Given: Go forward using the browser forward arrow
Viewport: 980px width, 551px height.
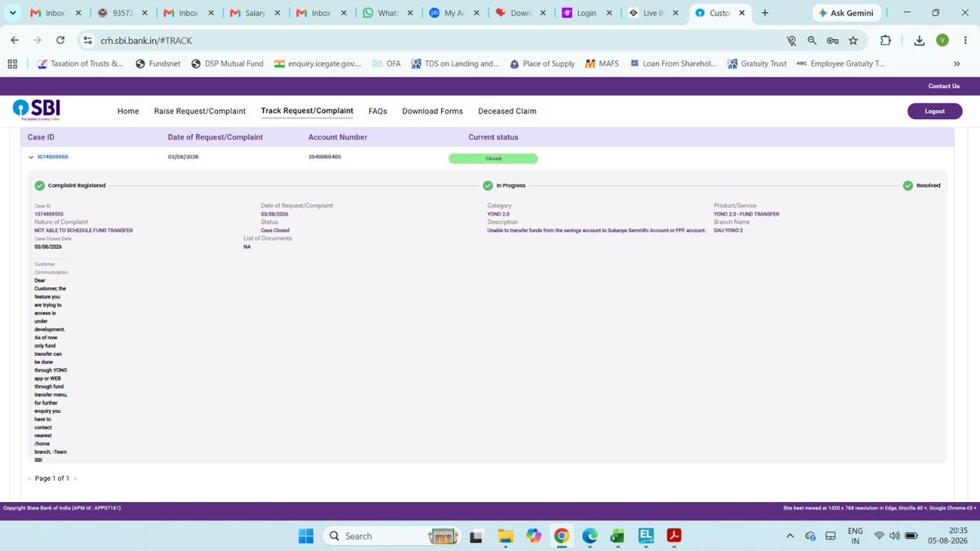Looking at the screenshot, I should click(x=38, y=40).
